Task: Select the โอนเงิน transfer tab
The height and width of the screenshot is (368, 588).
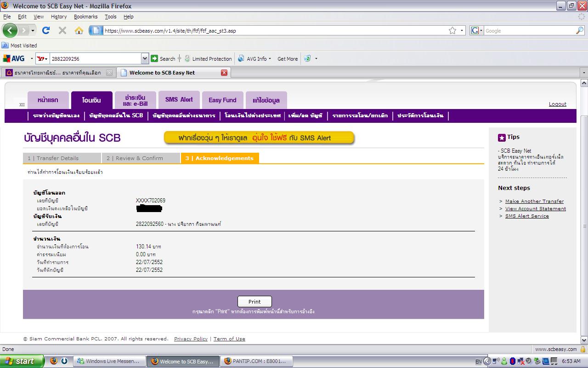Action: 91,100
